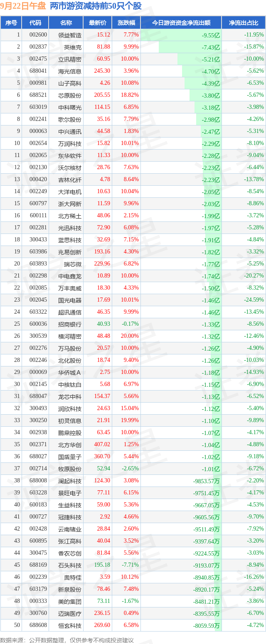
Task: Select stock name 领益智造
Action: [x=70, y=35]
